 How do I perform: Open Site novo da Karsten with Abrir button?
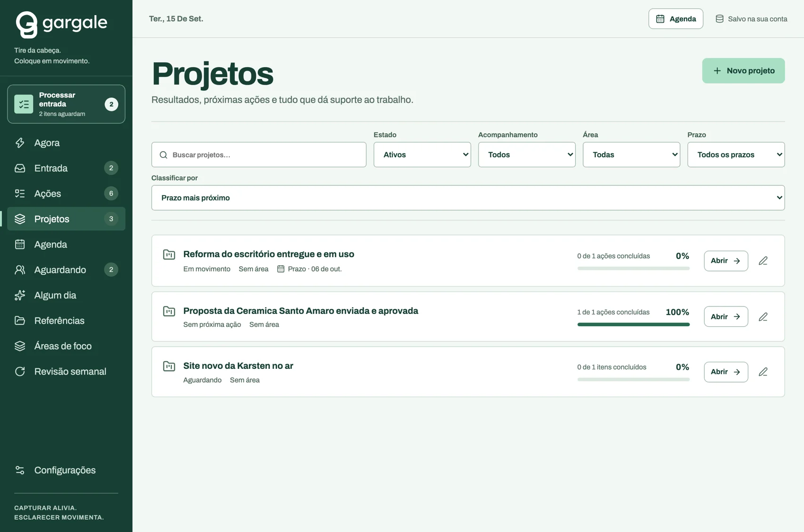(x=725, y=372)
